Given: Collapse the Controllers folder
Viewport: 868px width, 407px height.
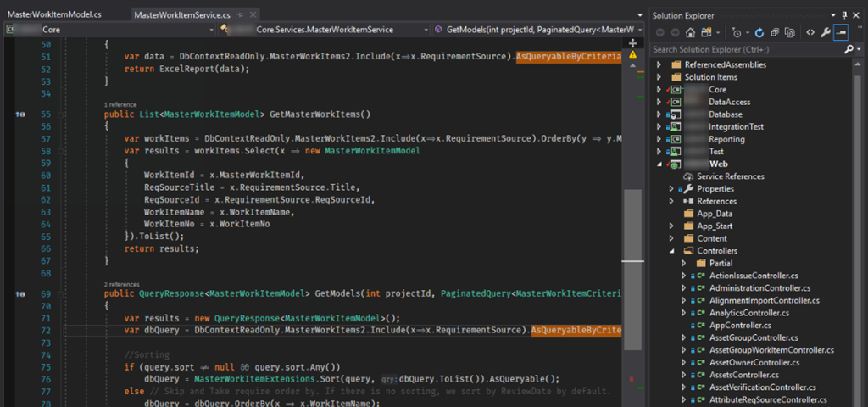Looking at the screenshot, I should pos(671,251).
